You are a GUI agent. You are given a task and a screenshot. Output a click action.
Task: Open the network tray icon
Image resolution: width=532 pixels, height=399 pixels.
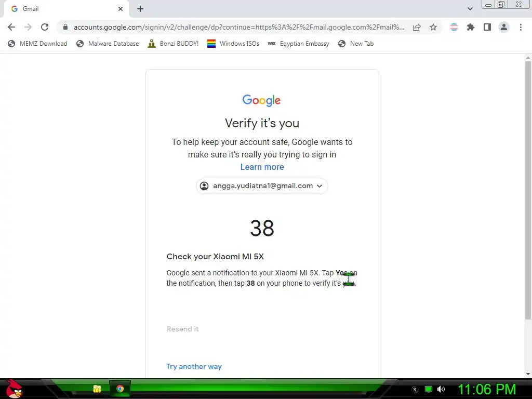[x=429, y=389]
